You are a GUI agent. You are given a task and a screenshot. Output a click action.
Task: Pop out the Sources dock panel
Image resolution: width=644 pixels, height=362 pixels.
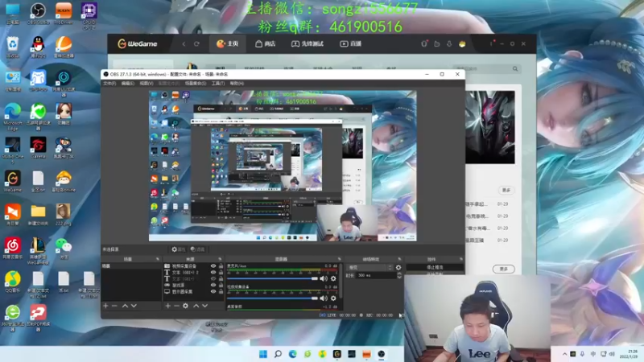220,259
